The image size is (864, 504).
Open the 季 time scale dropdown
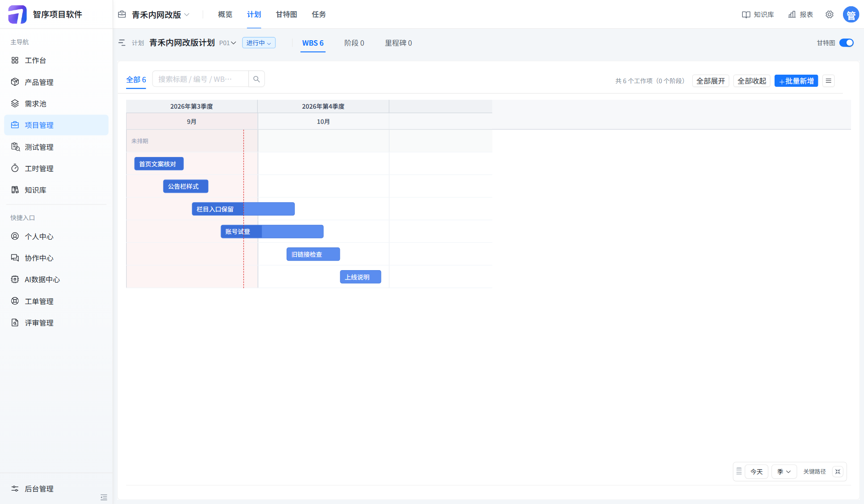(x=784, y=472)
